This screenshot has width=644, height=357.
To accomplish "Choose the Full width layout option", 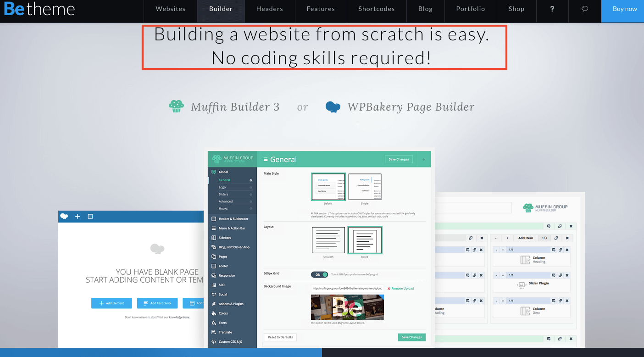I will coord(328,240).
